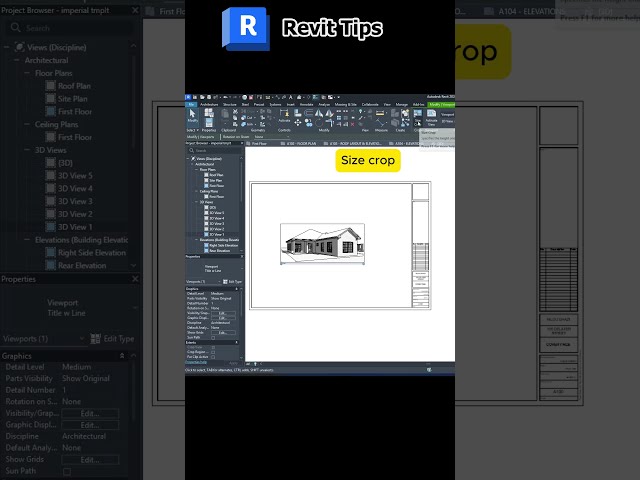Click the Undo arrow in Quick Access toolbar
This screenshot has height=480, width=640.
point(225,97)
